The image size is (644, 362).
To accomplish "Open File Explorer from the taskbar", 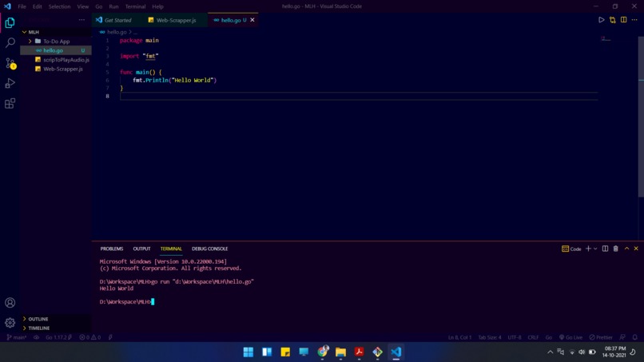I will pos(340,352).
